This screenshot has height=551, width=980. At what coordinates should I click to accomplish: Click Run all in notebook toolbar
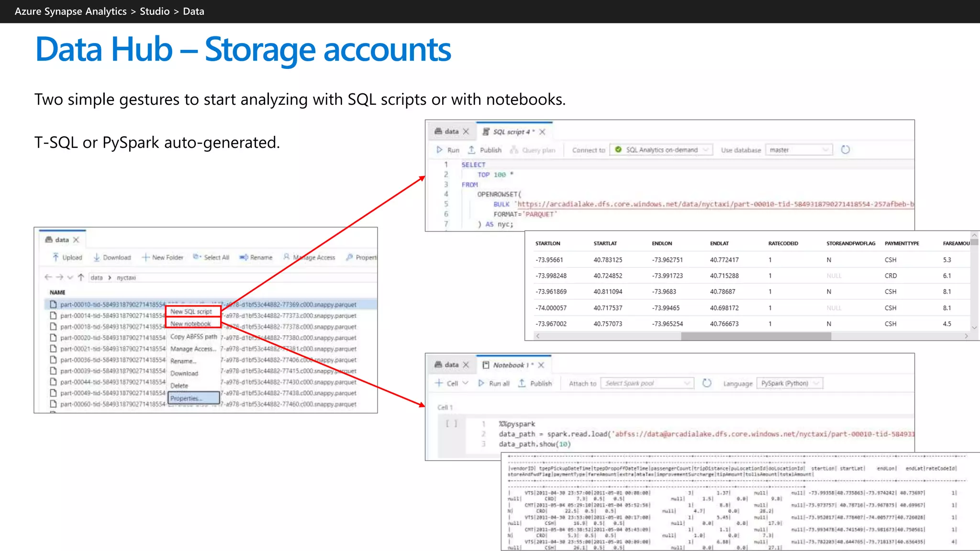click(494, 383)
